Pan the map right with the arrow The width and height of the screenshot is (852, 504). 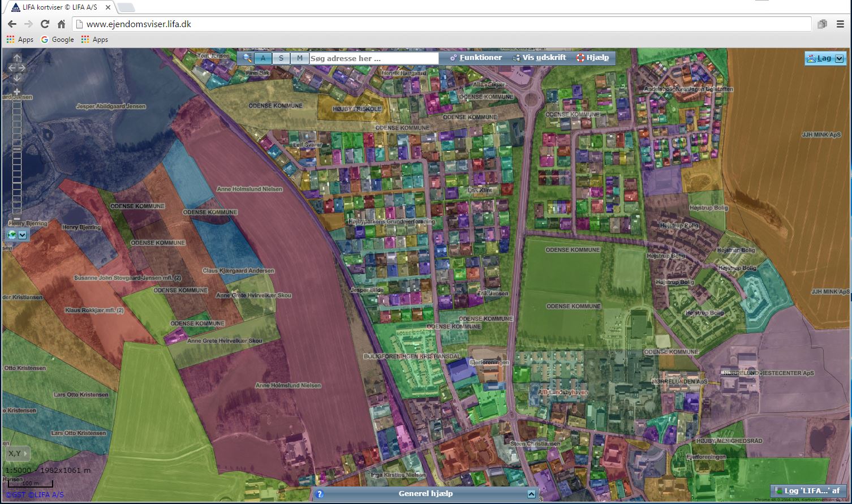coord(23,68)
